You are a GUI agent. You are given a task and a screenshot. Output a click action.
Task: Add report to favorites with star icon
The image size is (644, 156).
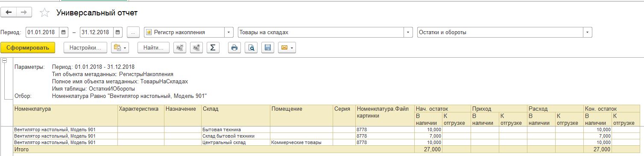pyautogui.click(x=44, y=13)
